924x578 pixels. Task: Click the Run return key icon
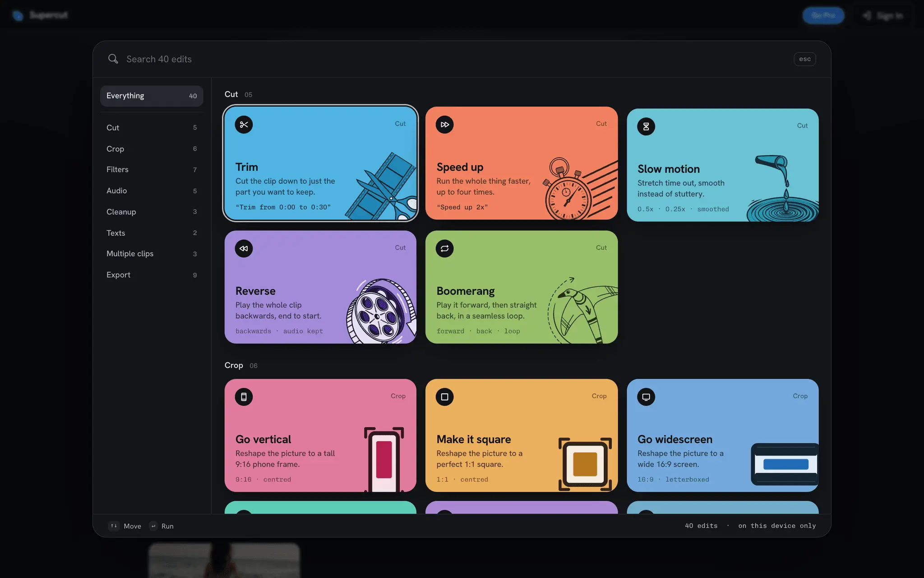click(153, 526)
